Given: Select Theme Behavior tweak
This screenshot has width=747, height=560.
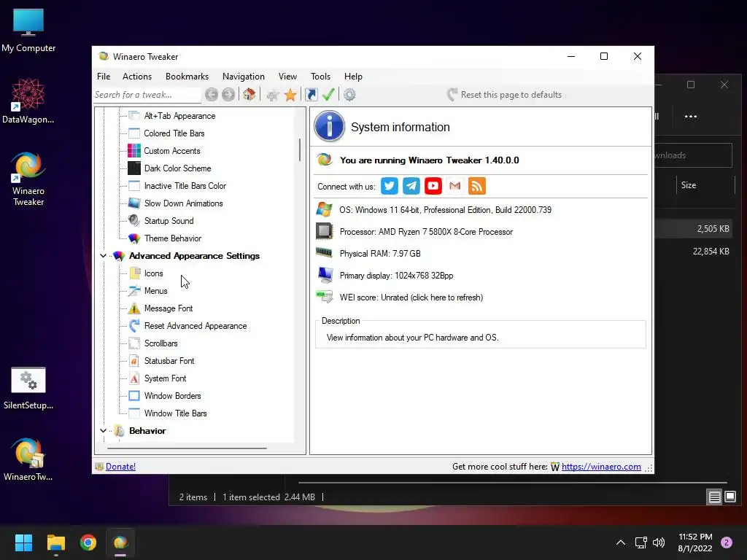Looking at the screenshot, I should click(172, 238).
